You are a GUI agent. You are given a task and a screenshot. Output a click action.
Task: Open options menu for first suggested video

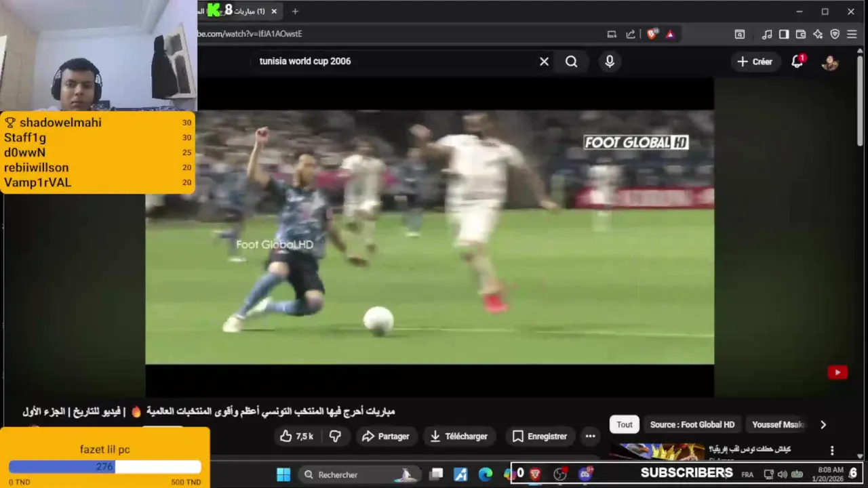[x=832, y=451]
